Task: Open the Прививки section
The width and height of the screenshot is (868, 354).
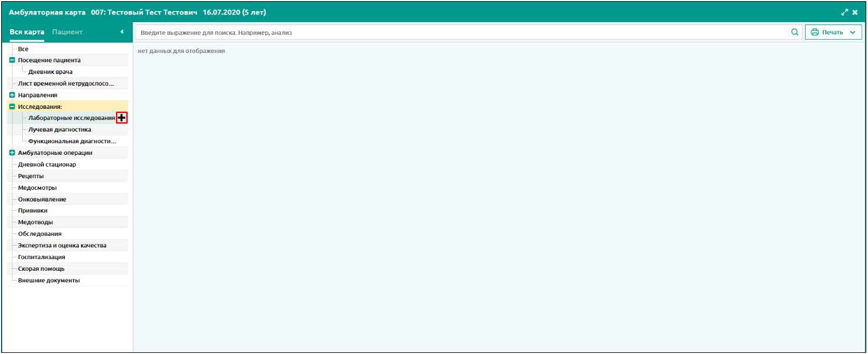Action: pos(33,211)
